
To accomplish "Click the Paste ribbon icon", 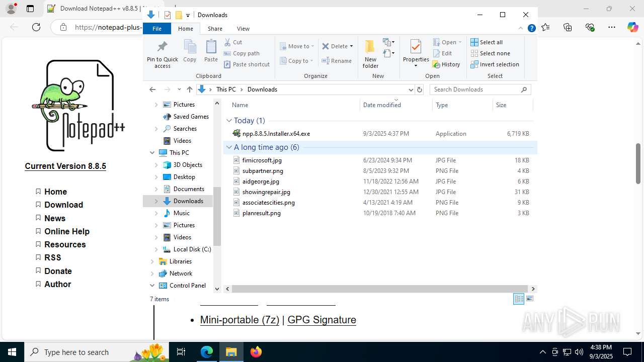I will [x=211, y=47].
